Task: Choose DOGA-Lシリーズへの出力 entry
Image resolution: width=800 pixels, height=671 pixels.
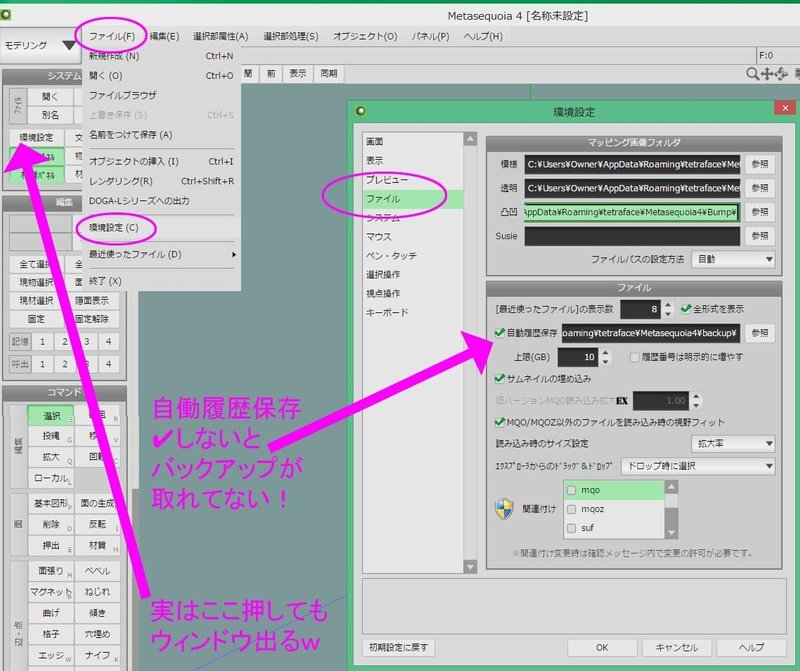Action: pos(161,201)
